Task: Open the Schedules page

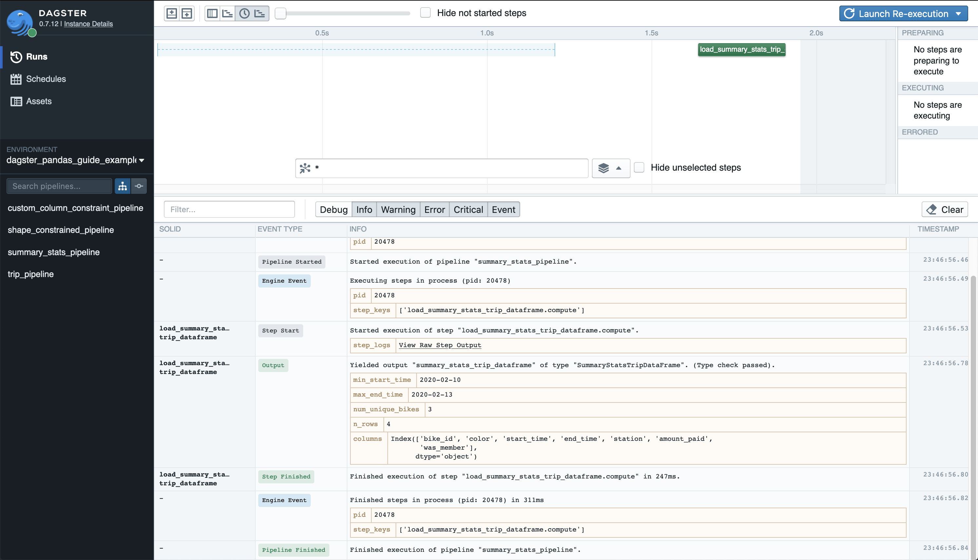Action: pos(38,79)
